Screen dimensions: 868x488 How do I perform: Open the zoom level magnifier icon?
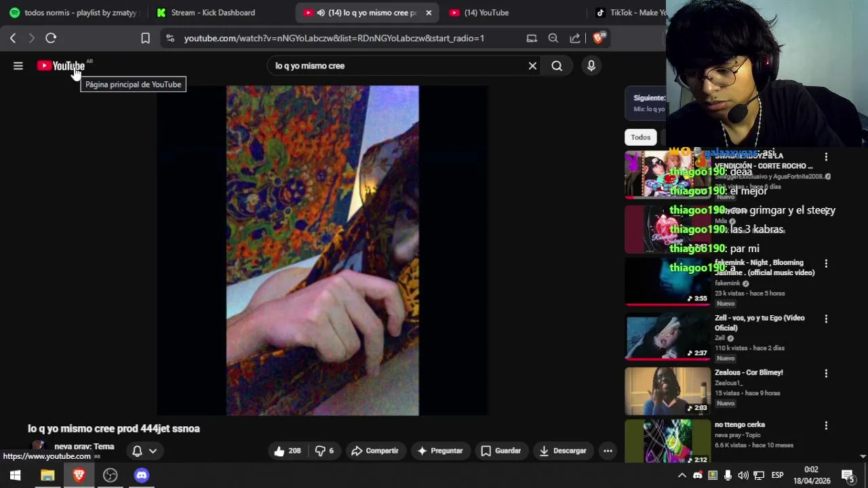(553, 38)
